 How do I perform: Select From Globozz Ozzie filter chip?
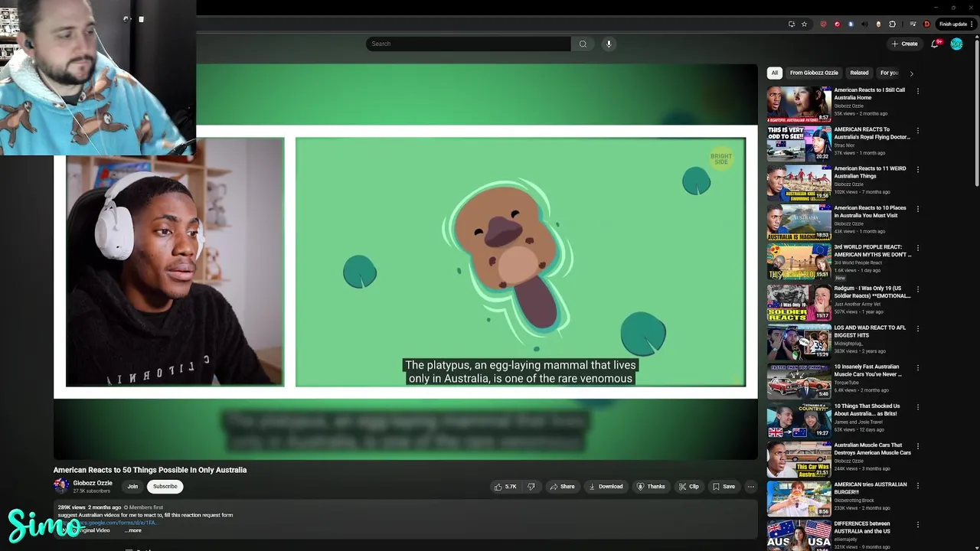(814, 73)
